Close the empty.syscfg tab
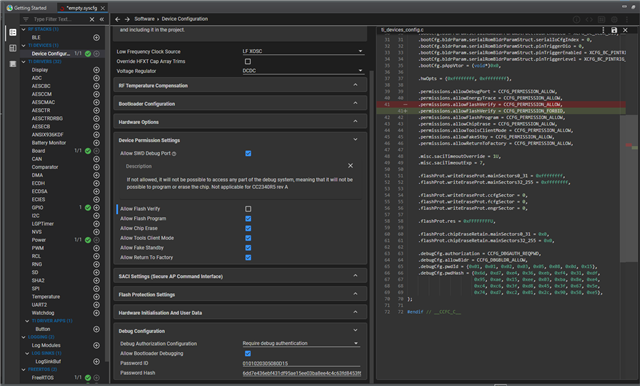Screen dimensions: 640x386 [103, 8]
